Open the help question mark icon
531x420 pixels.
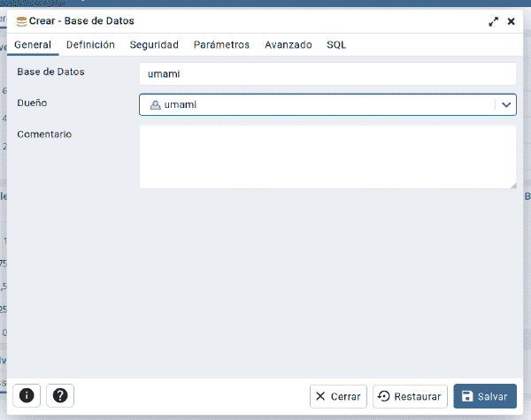click(x=60, y=395)
